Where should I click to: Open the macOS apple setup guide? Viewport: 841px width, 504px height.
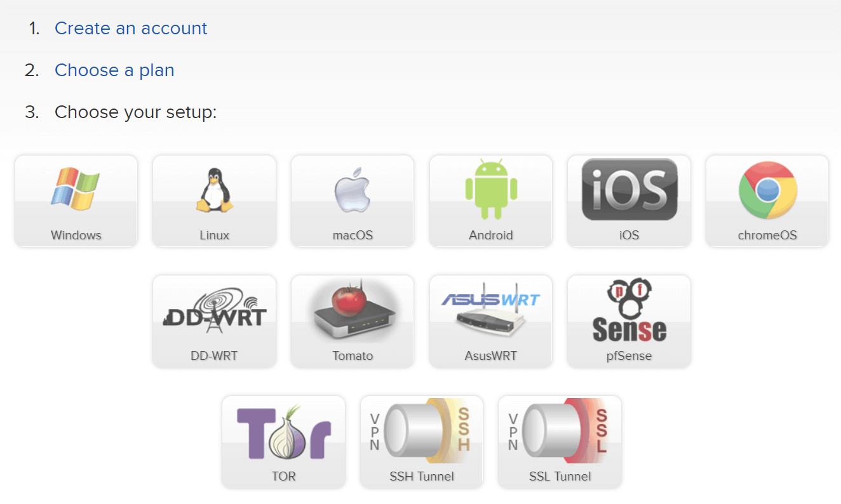[353, 201]
